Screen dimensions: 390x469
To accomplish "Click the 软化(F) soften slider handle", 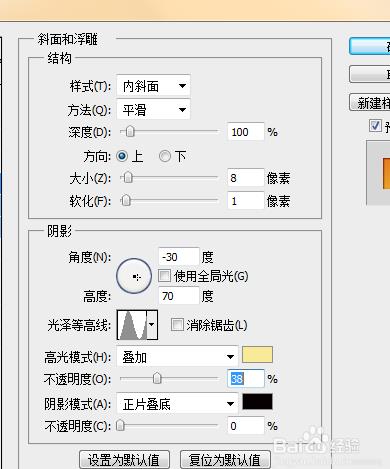I will 126,201.
